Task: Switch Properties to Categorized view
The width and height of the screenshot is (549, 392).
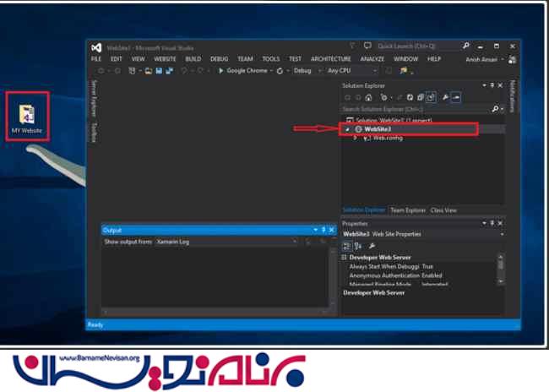Action: click(x=346, y=247)
